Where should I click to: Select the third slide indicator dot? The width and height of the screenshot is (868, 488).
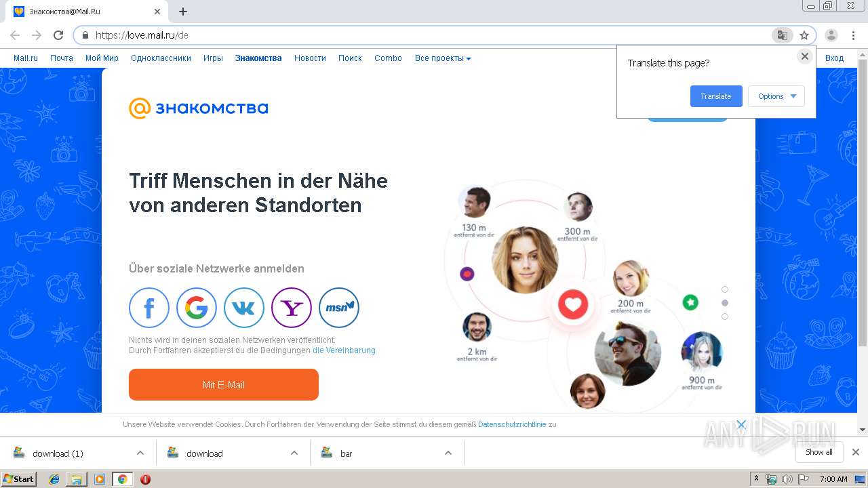(x=725, y=317)
